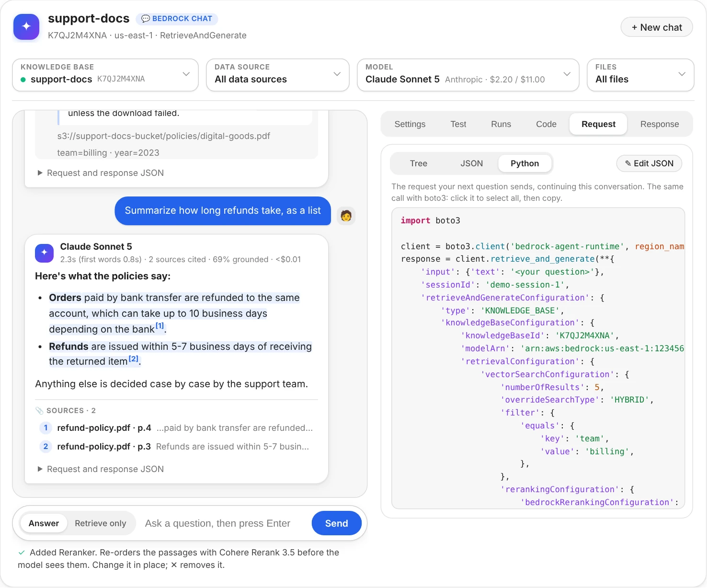This screenshot has height=588, width=707.
Task: Click the Send button
Action: [337, 523]
